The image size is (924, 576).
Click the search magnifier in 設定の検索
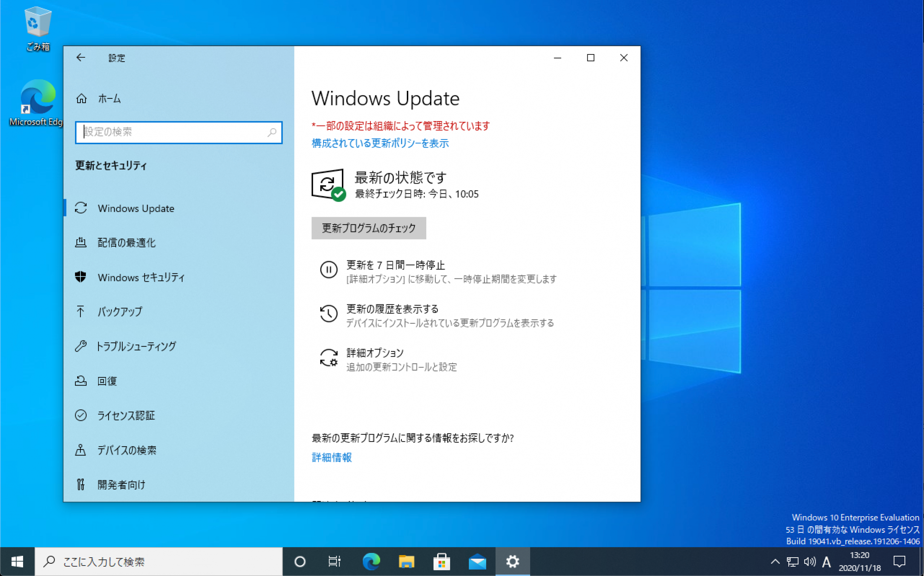272,132
